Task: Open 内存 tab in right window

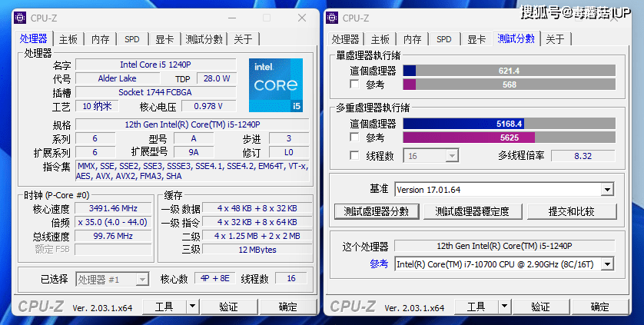Action: tap(412, 39)
